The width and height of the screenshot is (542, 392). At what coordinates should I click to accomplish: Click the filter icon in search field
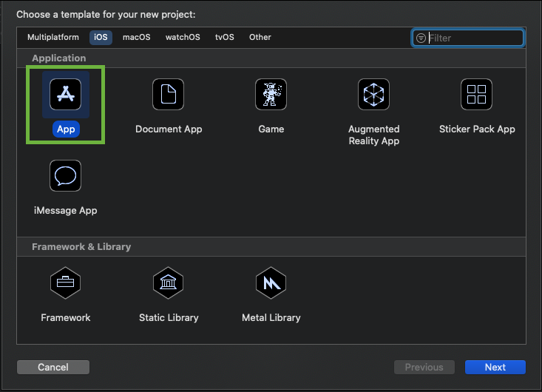pyautogui.click(x=421, y=38)
